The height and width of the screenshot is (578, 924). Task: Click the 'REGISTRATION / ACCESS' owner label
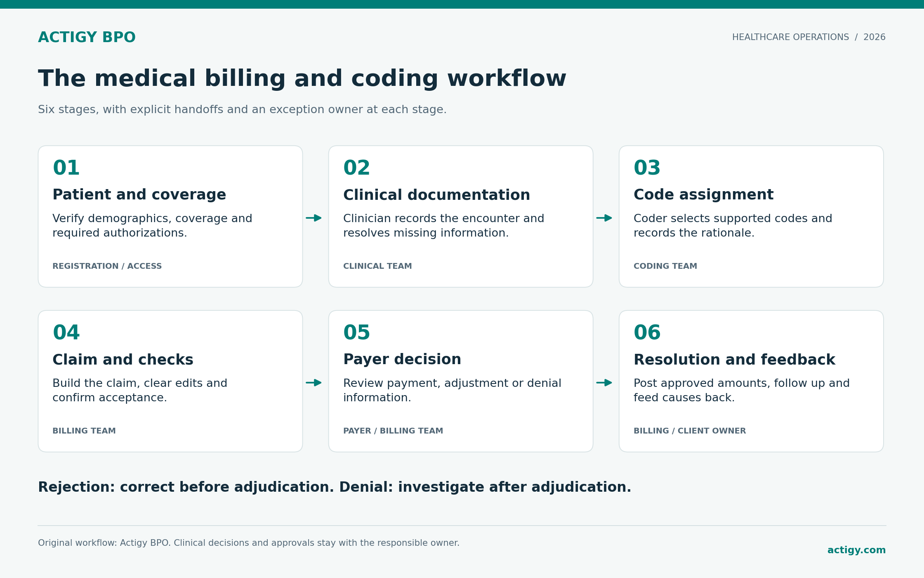(x=107, y=266)
